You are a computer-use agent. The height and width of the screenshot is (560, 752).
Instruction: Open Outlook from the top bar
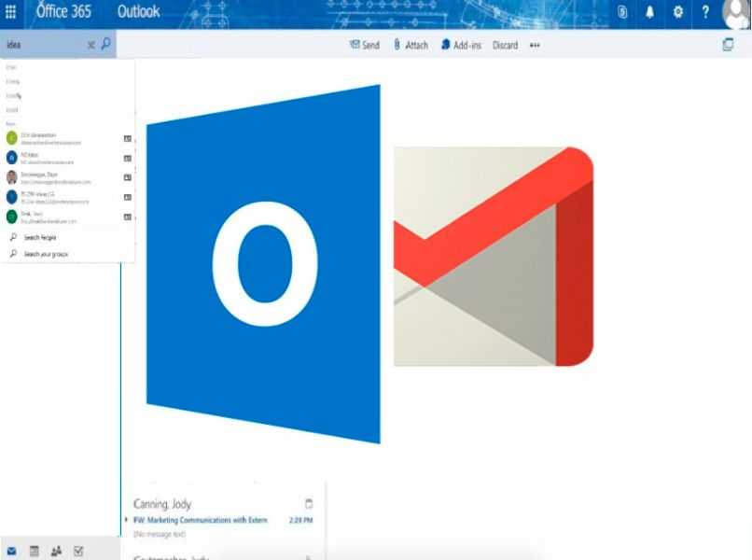(140, 11)
